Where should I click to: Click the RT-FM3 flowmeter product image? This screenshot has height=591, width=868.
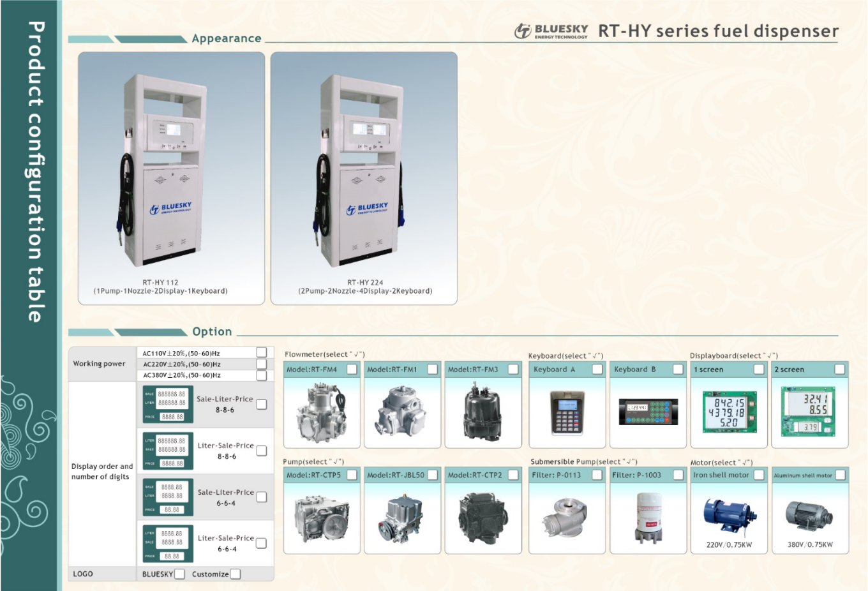point(483,413)
